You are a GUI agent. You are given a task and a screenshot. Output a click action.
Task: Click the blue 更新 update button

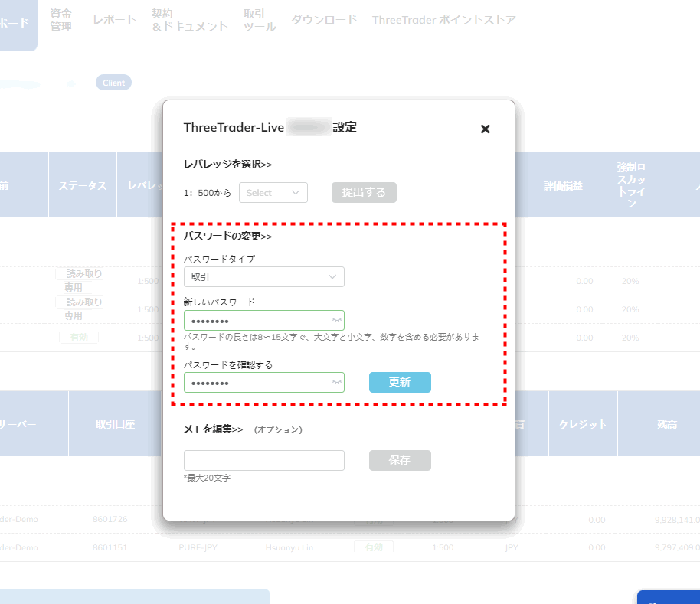[400, 382]
